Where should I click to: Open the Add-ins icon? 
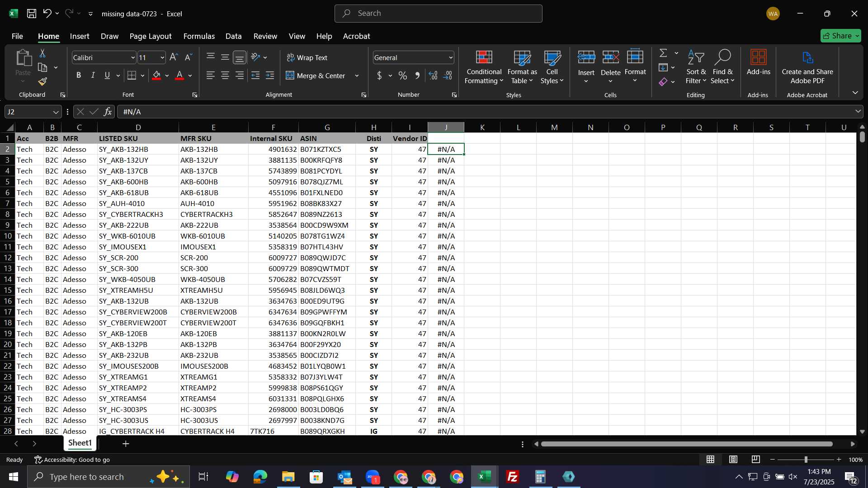coord(758,62)
